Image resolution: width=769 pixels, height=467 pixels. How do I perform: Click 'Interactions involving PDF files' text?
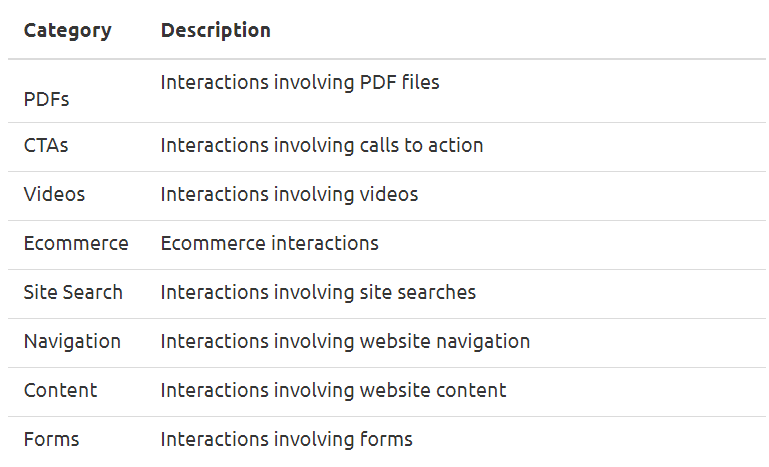(300, 82)
